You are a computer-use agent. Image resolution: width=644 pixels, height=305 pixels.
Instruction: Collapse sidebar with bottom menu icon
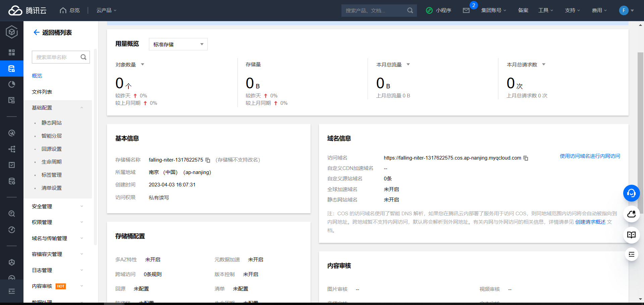click(12, 291)
